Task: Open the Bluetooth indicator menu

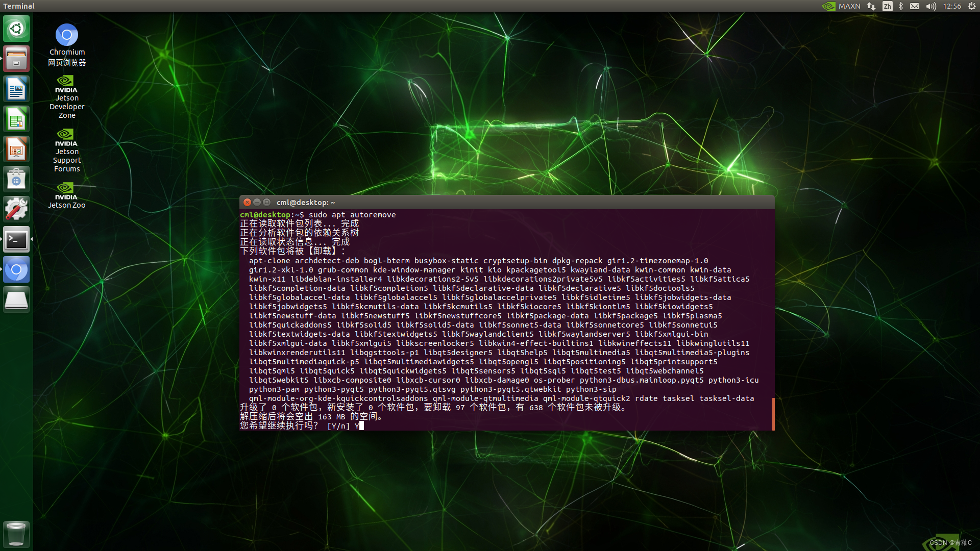Action: pos(901,6)
